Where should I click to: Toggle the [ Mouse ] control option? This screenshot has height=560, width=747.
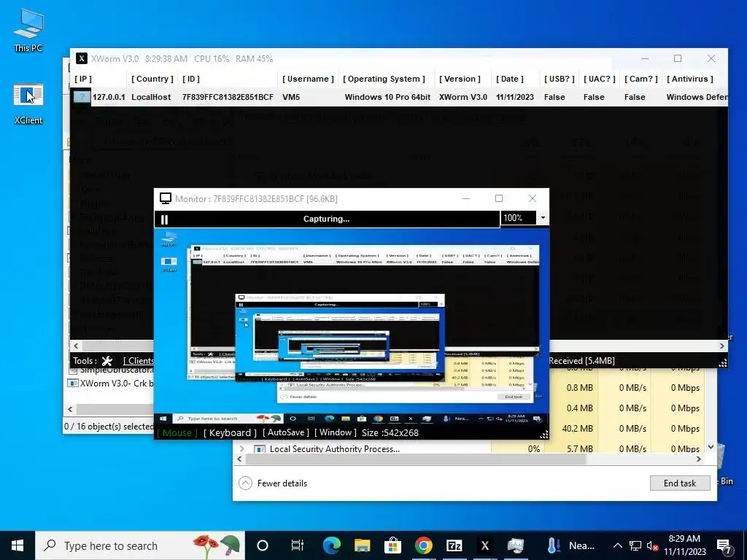pos(177,433)
